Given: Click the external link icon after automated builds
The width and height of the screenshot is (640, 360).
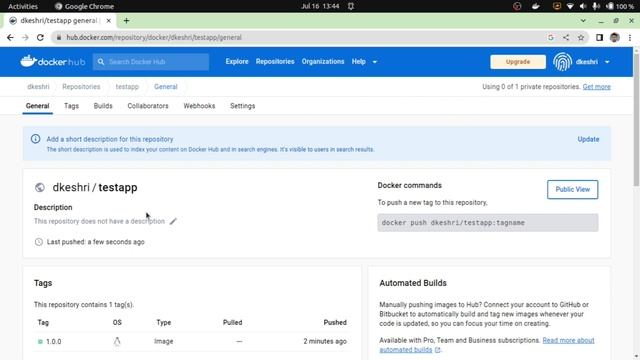Looking at the screenshot, I should coord(438,350).
